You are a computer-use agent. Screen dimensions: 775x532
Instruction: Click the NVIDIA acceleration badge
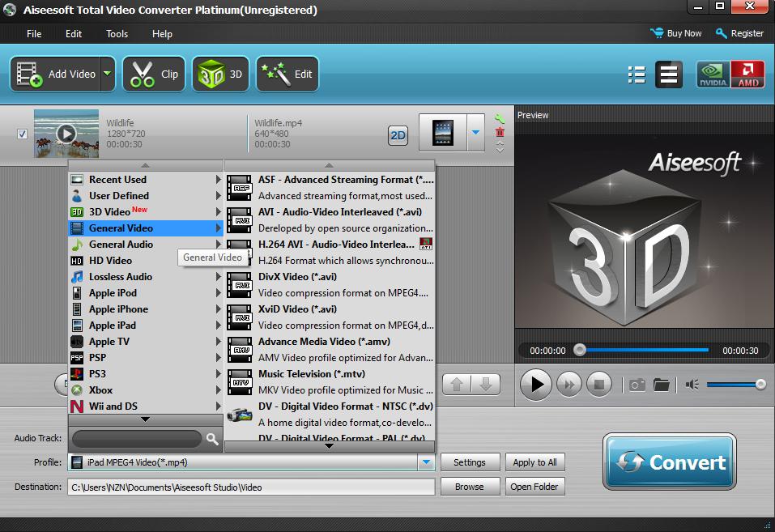(x=712, y=73)
